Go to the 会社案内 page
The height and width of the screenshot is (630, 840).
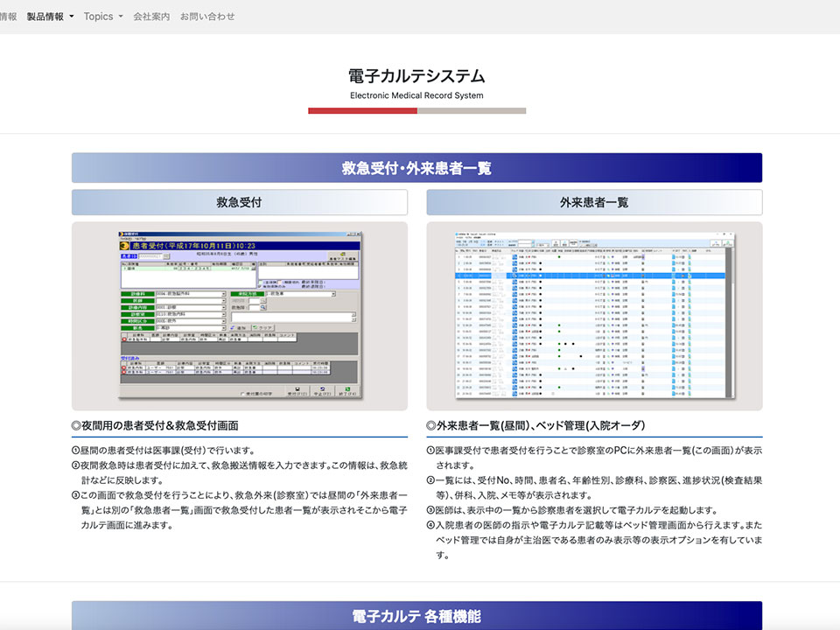(151, 17)
